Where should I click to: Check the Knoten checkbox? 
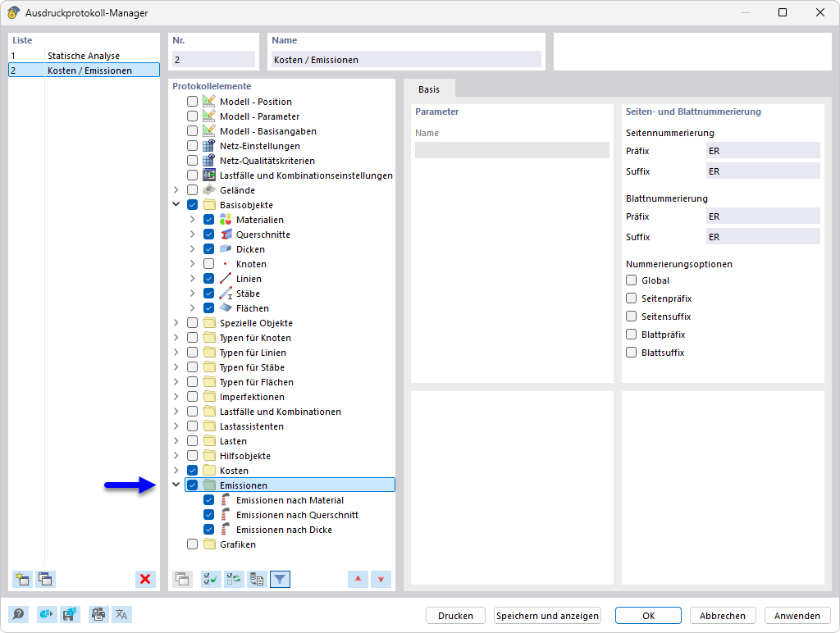(x=209, y=264)
